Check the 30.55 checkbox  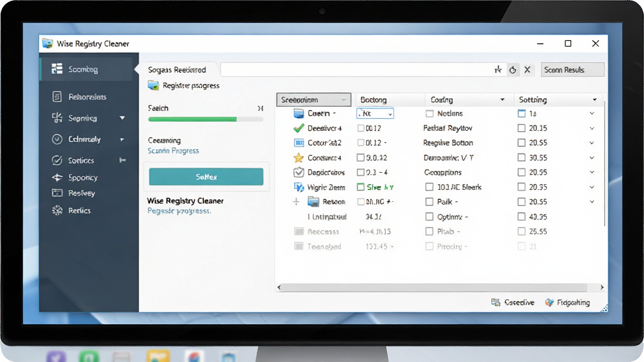[x=521, y=158]
